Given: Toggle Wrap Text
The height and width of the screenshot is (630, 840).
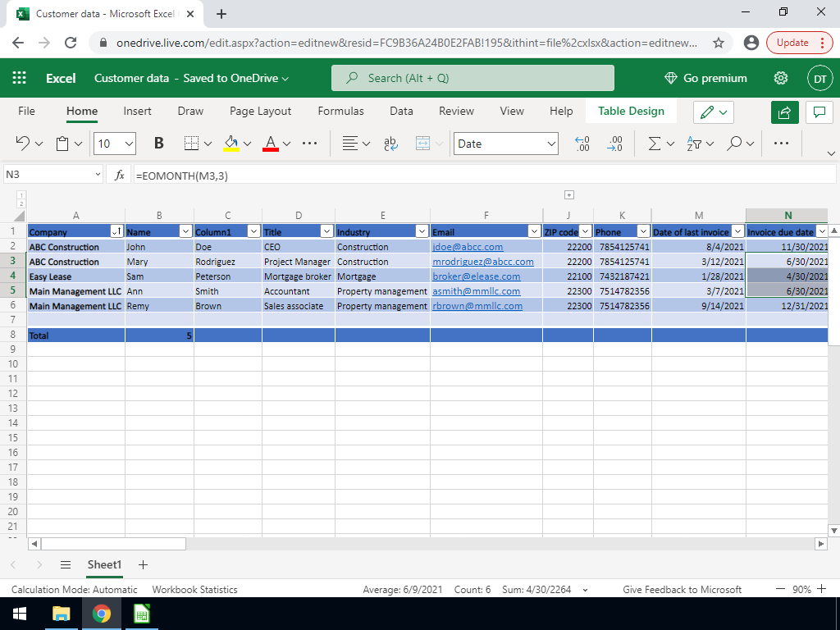Looking at the screenshot, I should pyautogui.click(x=390, y=143).
